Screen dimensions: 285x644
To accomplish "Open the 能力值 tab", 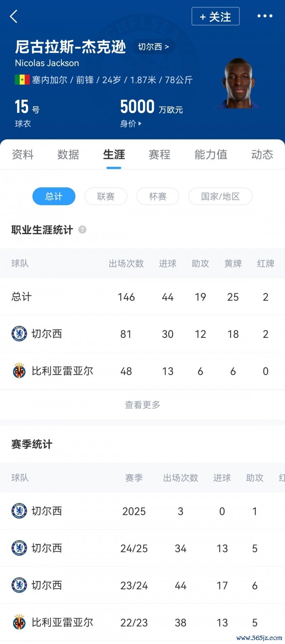I will 211,154.
